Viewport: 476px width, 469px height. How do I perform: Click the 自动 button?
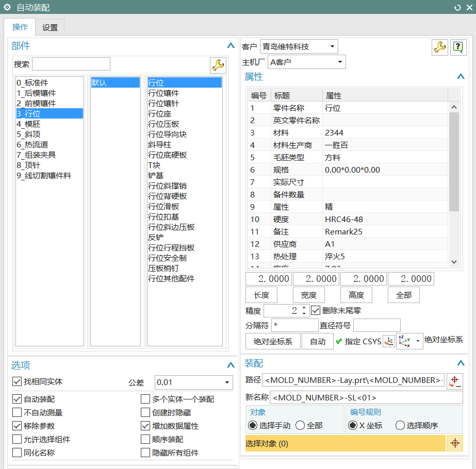[x=318, y=341]
